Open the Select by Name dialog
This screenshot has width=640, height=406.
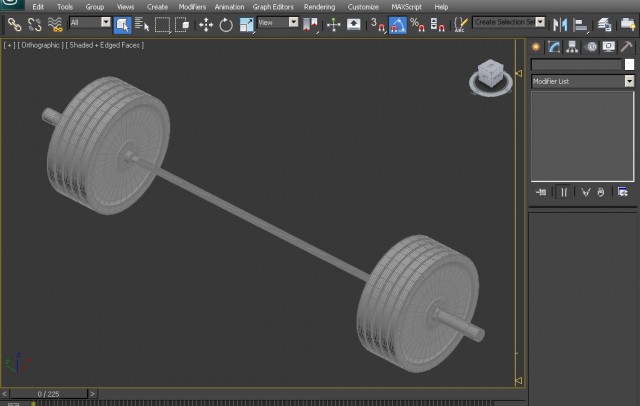[x=142, y=24]
